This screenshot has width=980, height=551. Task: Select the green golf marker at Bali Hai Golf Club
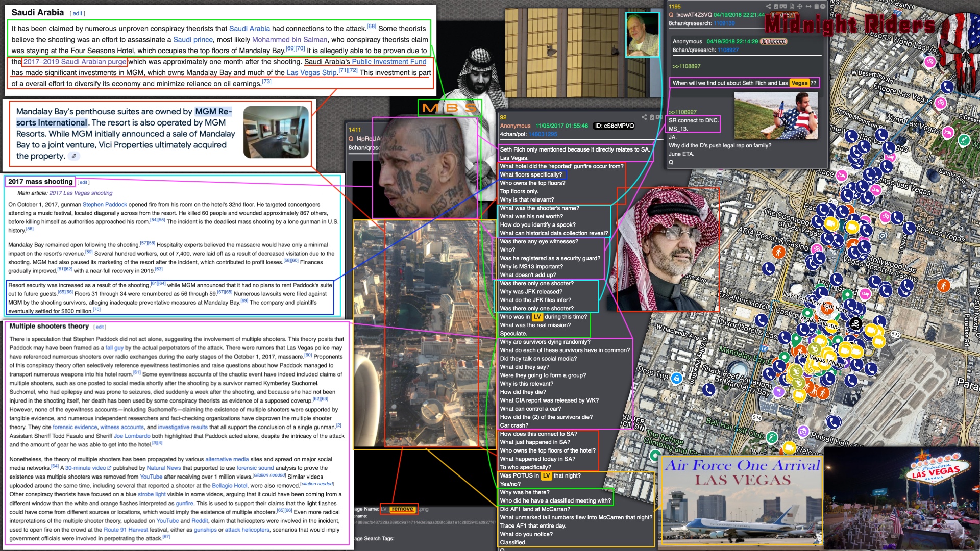point(772,437)
